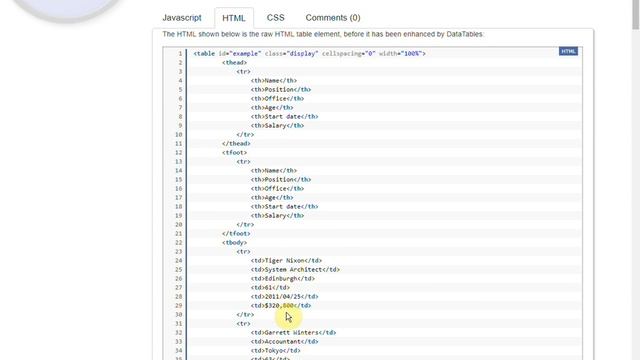
Task: Click the Name header on line 4
Action: click(x=274, y=81)
